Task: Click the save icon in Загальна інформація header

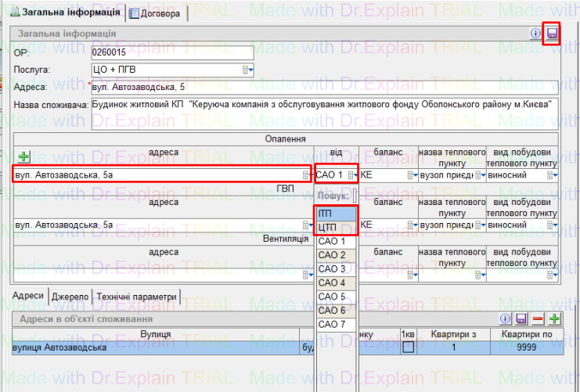Action: coord(552,34)
